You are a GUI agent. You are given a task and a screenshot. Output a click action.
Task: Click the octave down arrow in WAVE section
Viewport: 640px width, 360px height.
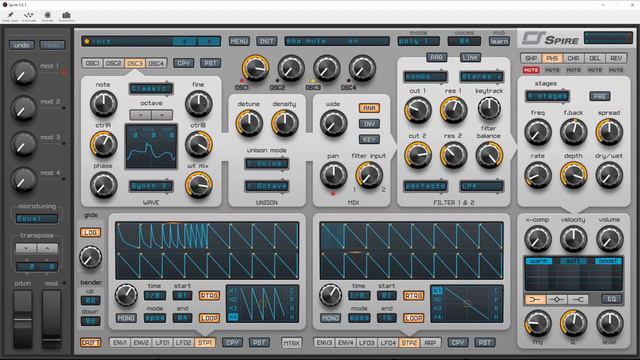click(140, 115)
